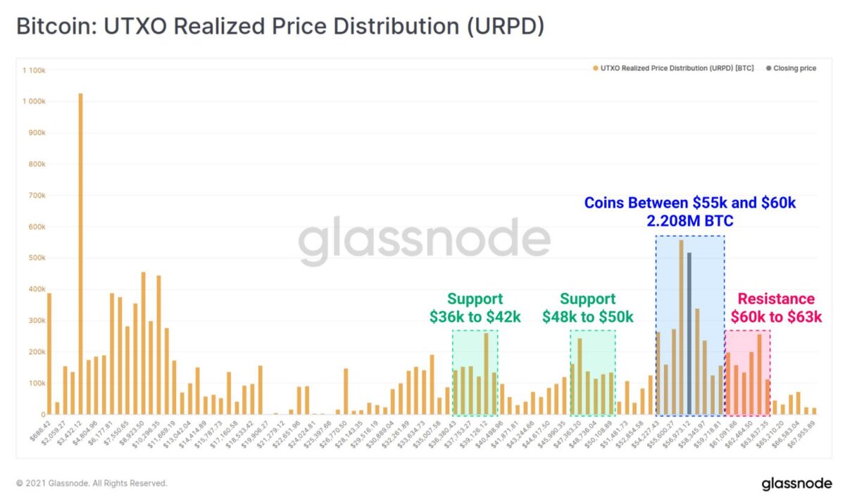Click the dark grey closing price bar

click(x=689, y=333)
